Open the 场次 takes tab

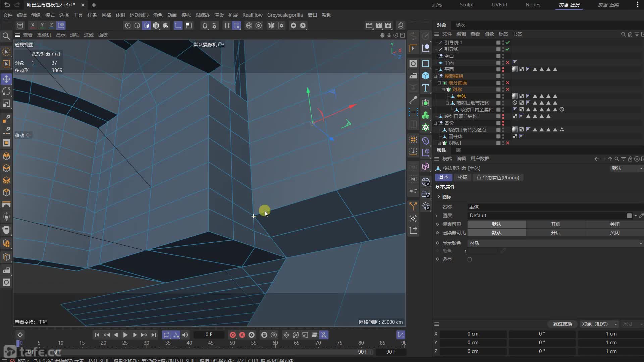[460, 25]
